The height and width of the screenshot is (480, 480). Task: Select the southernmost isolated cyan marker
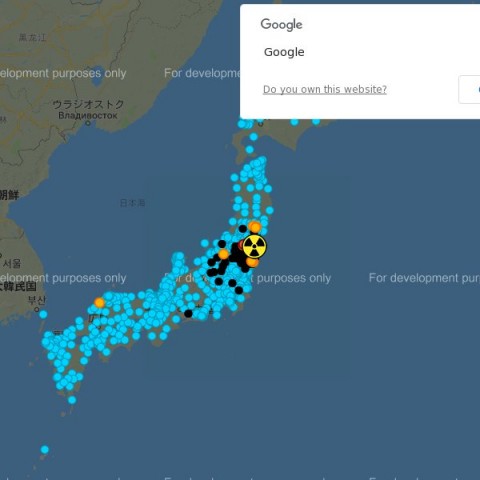45,450
